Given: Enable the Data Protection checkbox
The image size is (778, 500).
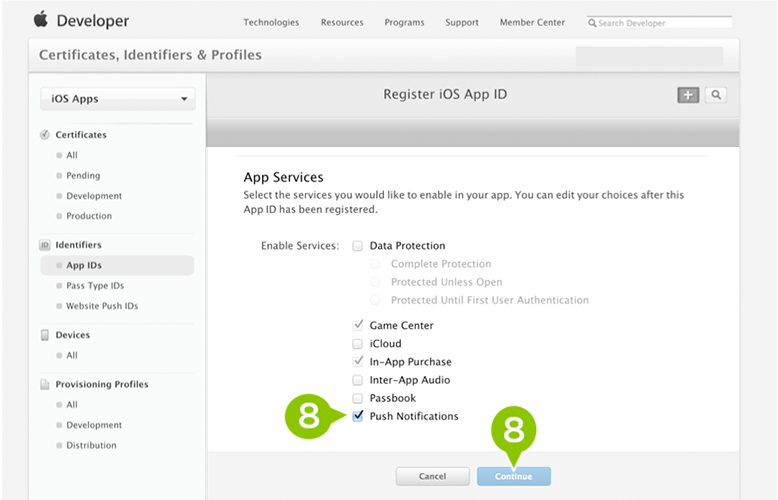Looking at the screenshot, I should 357,246.
